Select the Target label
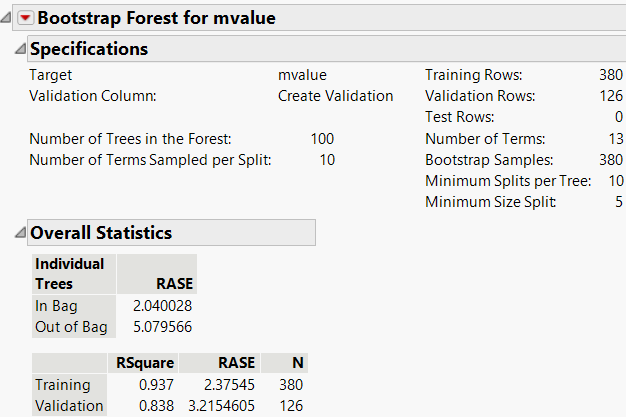Screen dimensions: 626x417 (51, 75)
